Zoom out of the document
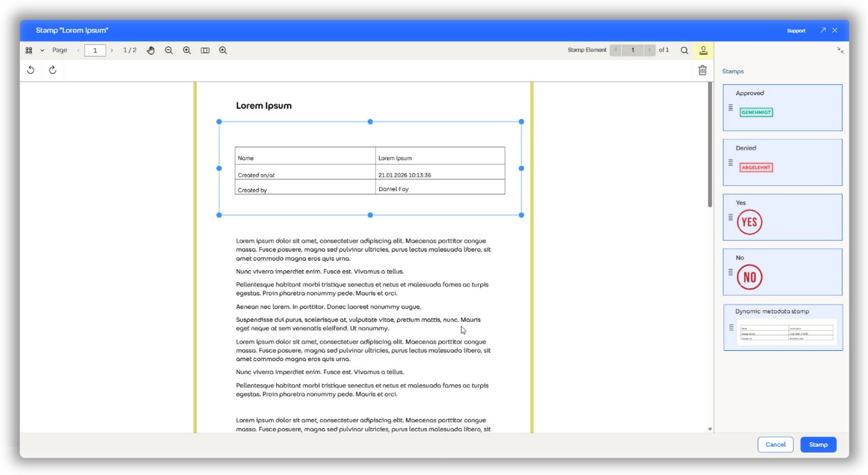 coord(169,50)
